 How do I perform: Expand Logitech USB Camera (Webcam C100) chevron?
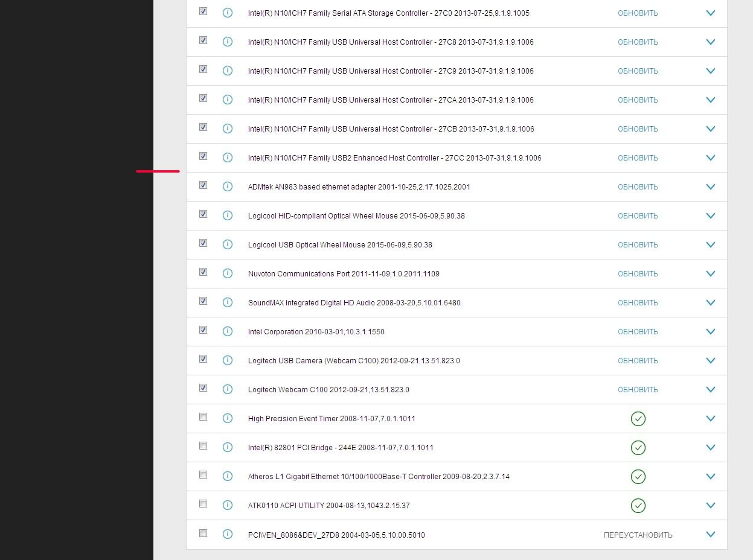click(x=711, y=360)
